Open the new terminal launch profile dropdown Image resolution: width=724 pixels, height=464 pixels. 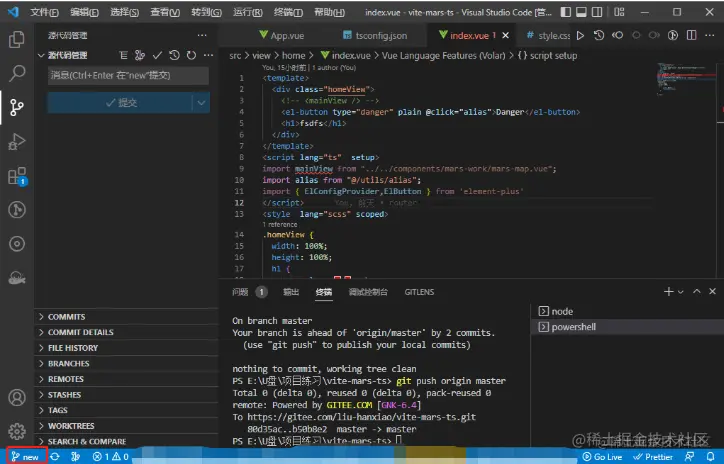pos(681,292)
